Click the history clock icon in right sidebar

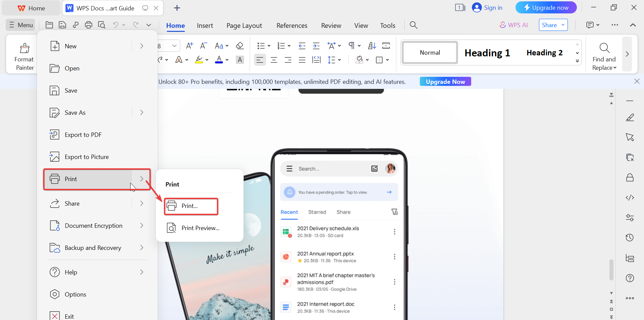point(630,238)
